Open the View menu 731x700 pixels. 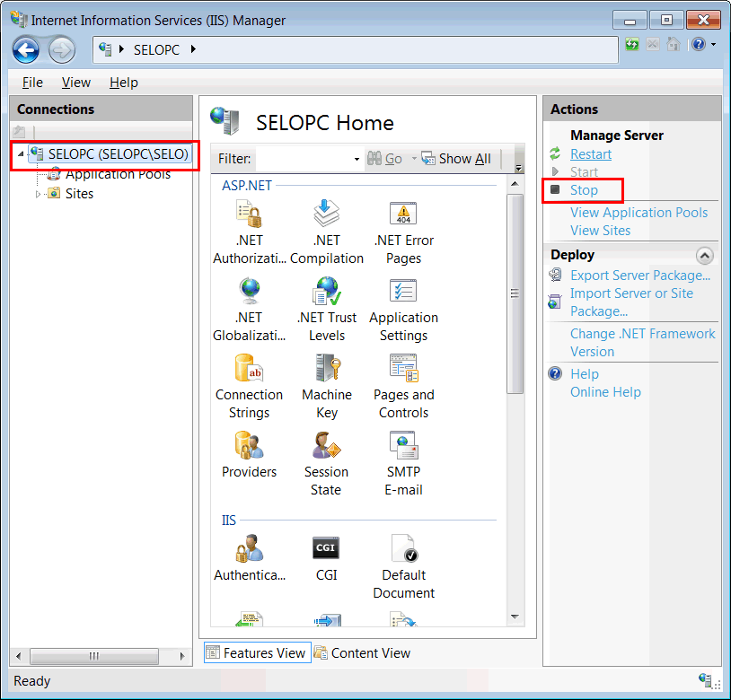click(x=76, y=83)
